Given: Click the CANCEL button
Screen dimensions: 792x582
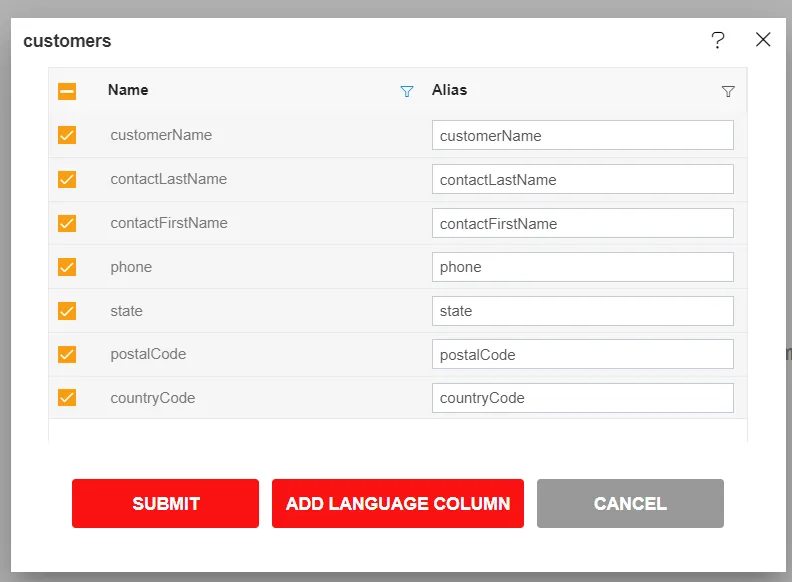Looking at the screenshot, I should pyautogui.click(x=630, y=503).
